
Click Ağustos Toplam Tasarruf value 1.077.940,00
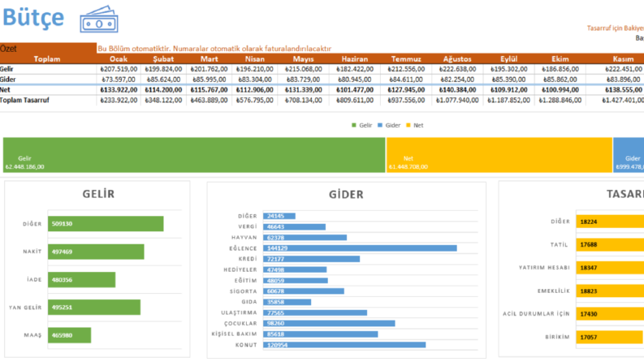click(x=457, y=100)
